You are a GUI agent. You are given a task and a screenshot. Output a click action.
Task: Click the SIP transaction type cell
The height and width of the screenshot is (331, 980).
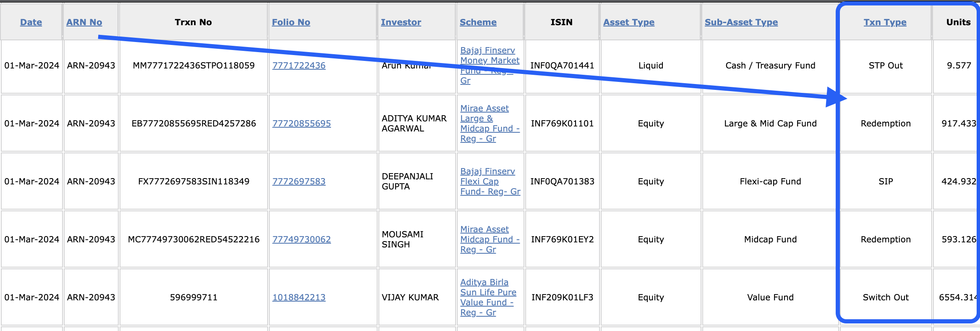(886, 181)
